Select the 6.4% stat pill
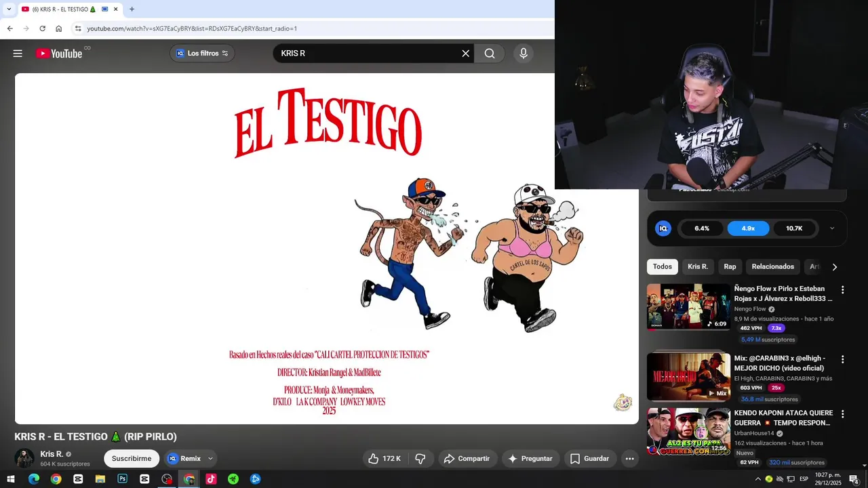Screen dimensions: 868x488 [x=702, y=228]
